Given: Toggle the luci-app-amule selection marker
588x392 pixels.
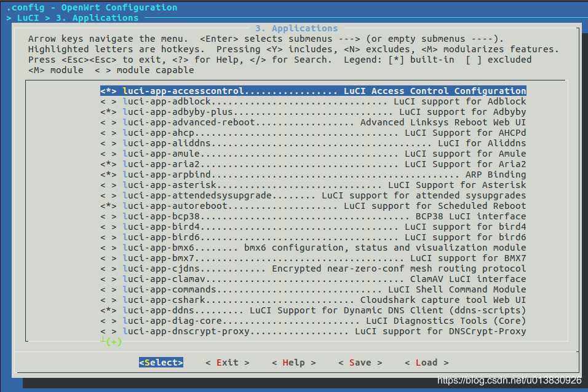Looking at the screenshot, I should coord(108,154).
